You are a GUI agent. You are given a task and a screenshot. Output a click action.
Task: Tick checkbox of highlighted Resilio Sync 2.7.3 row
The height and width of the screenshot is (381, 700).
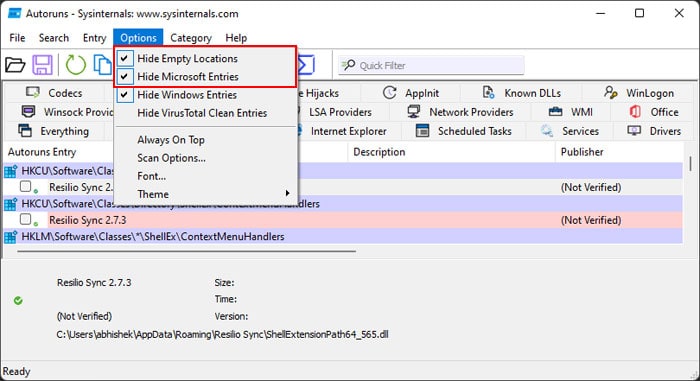[x=25, y=219]
